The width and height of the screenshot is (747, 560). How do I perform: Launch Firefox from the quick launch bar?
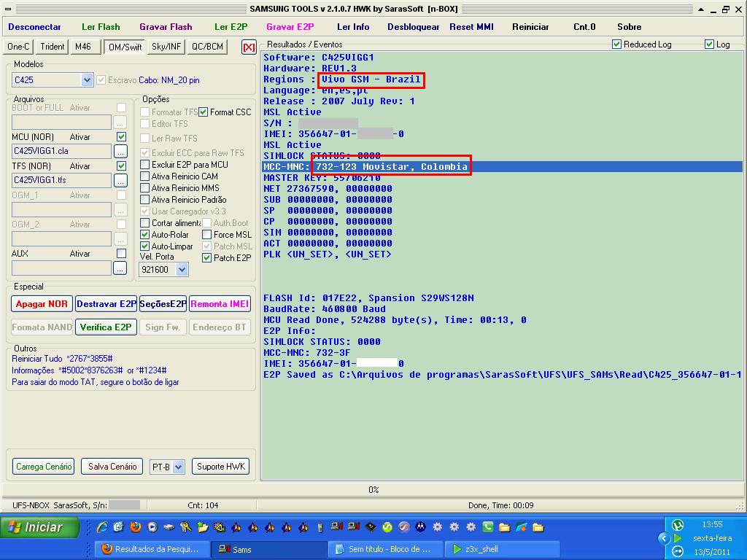pyautogui.click(x=136, y=527)
